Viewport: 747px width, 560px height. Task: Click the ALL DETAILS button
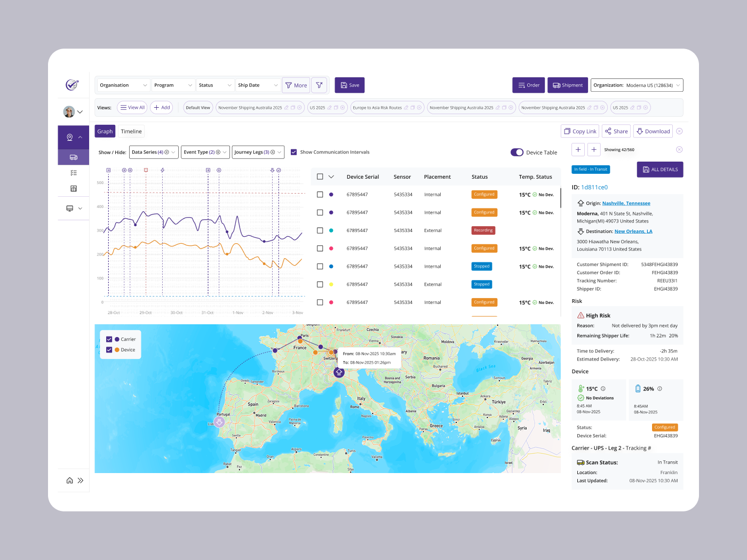click(x=660, y=170)
